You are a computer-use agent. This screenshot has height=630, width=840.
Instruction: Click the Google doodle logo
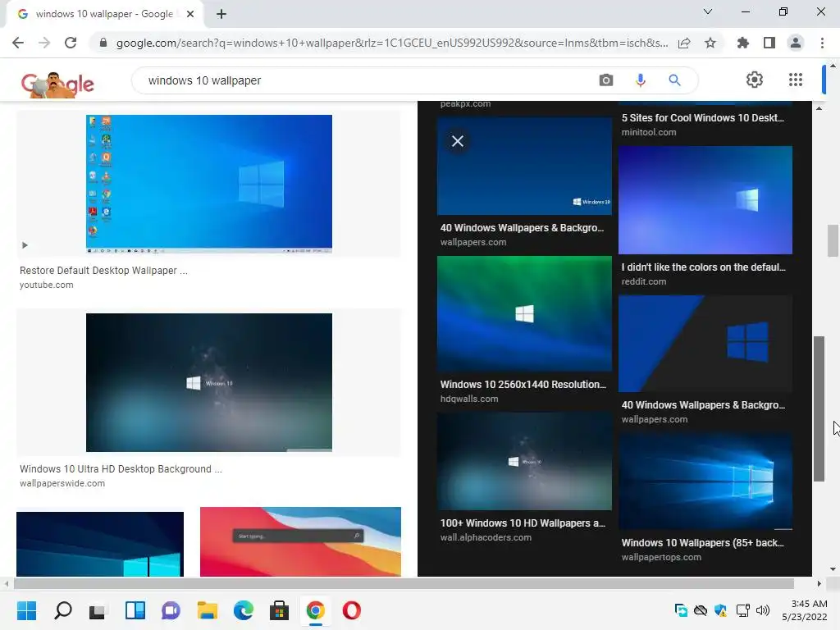[x=57, y=84]
